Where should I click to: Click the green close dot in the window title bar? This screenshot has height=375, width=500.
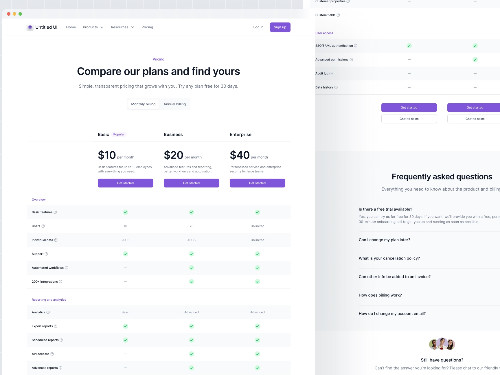(20, 14)
